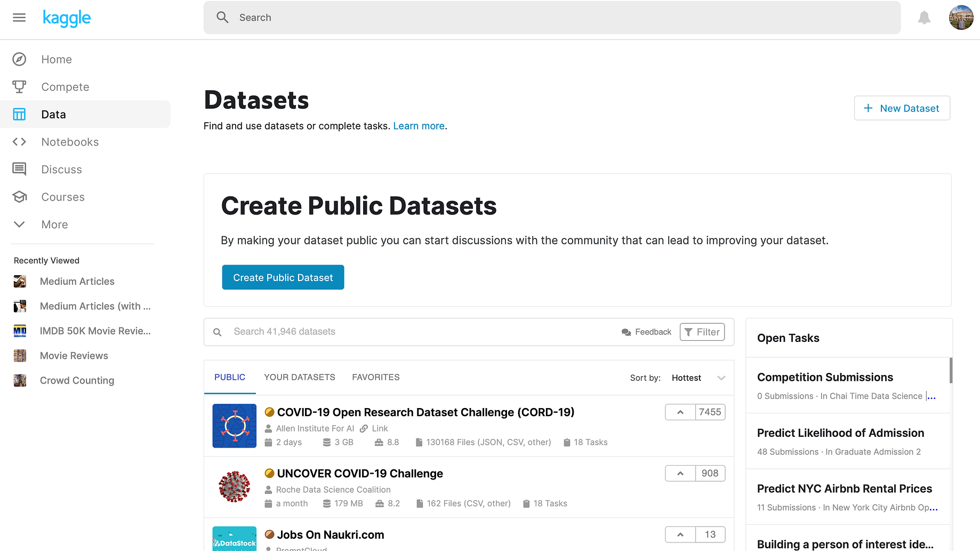Switch to the Your Datasets tab
Screen dimensions: 980x551
300,377
